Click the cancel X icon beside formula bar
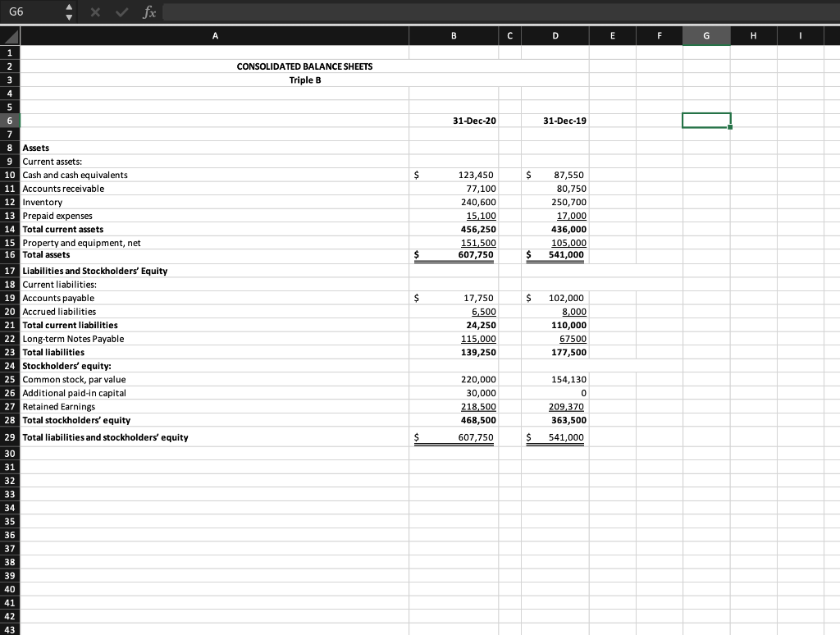 96,11
